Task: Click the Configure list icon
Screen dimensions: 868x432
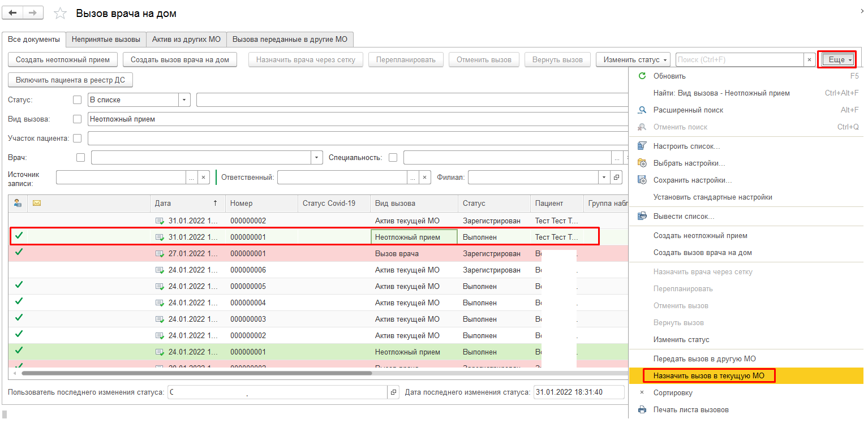Action: pyautogui.click(x=642, y=146)
